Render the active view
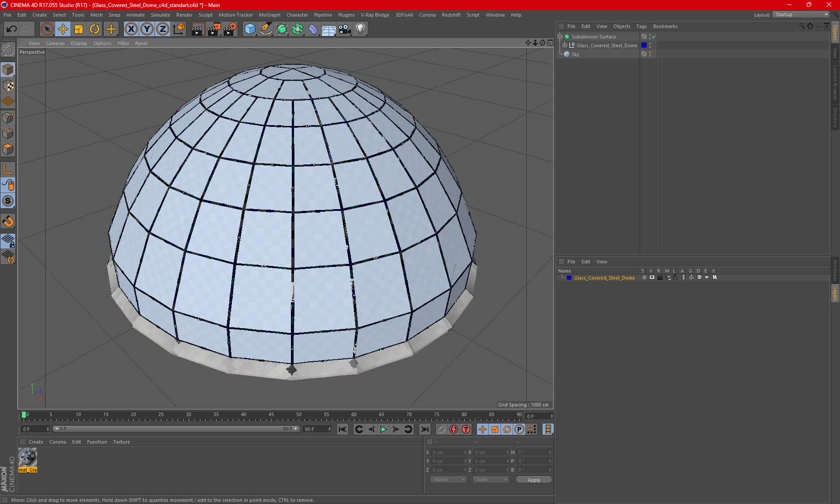Screen dimensions: 840x504 pos(198,29)
